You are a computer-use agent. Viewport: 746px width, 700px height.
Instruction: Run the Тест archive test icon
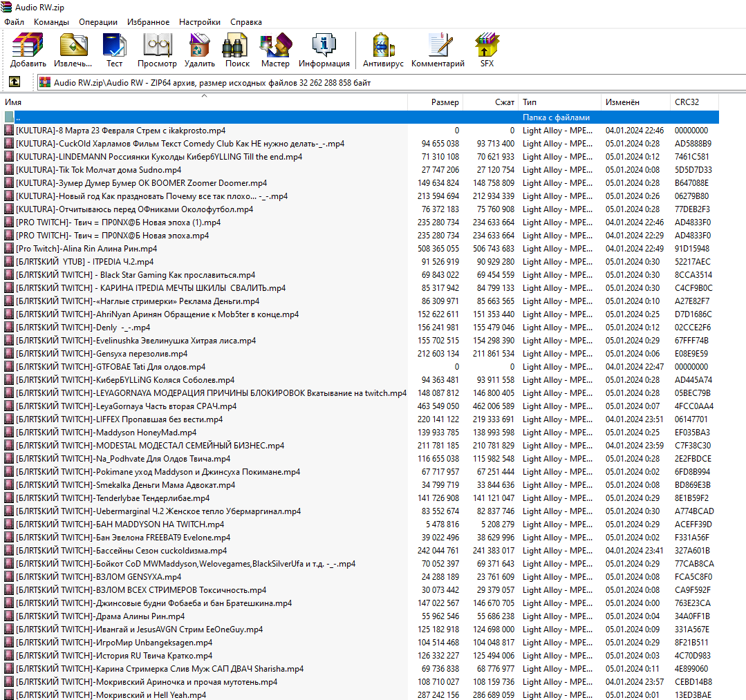pos(114,50)
